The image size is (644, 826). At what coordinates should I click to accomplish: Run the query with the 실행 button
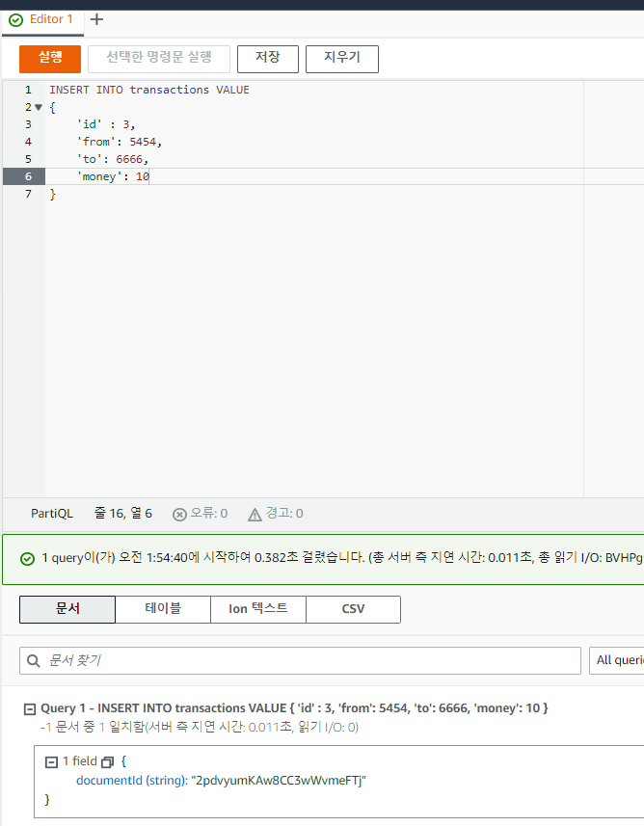point(50,59)
